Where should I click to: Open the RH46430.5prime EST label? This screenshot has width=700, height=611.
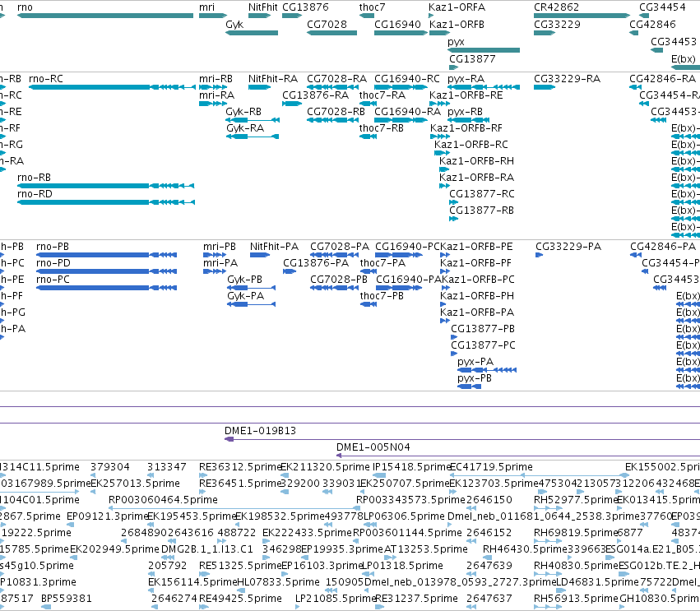click(x=525, y=549)
